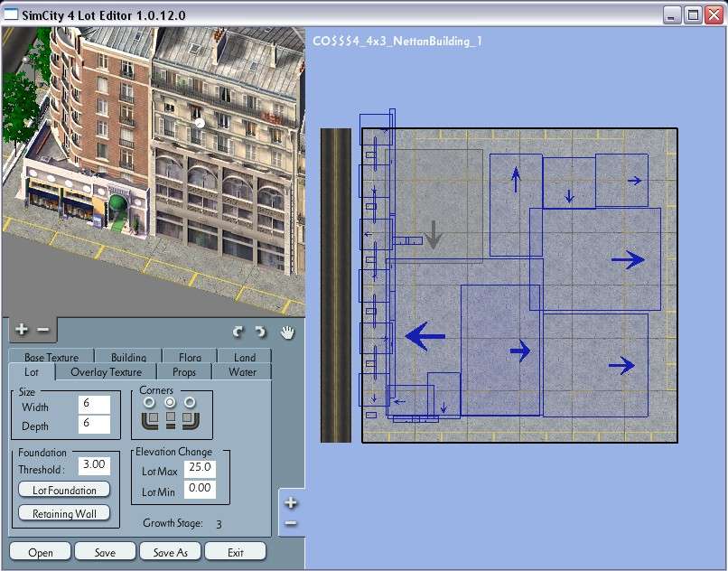
Task: Edit the Lot Min elevation field
Action: coord(200,489)
